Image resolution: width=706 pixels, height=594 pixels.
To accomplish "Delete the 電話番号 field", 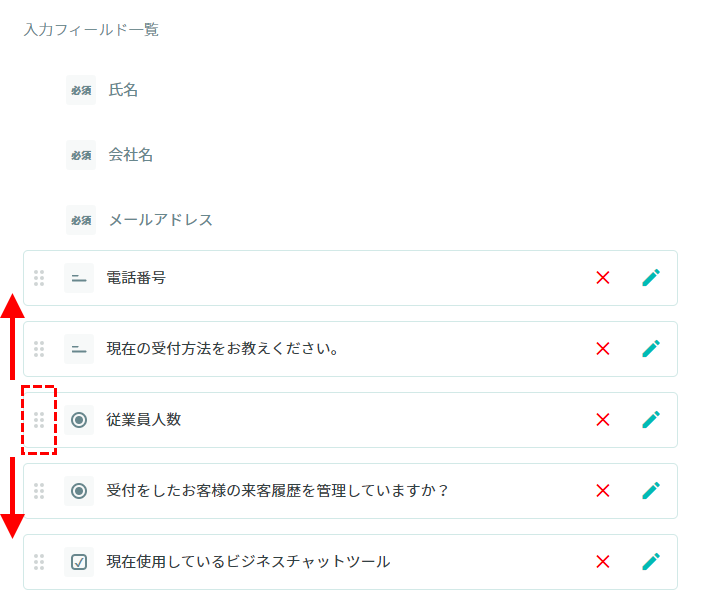I will 603,278.
